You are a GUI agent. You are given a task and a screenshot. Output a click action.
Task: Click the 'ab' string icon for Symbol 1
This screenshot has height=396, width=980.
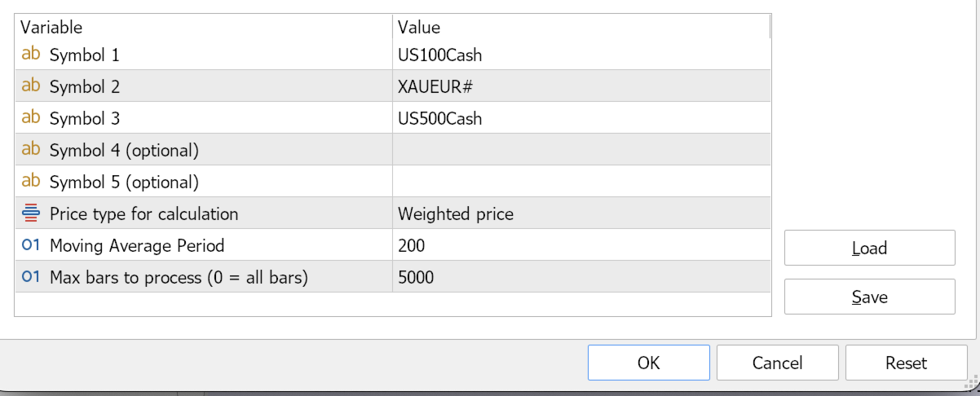tap(31, 55)
